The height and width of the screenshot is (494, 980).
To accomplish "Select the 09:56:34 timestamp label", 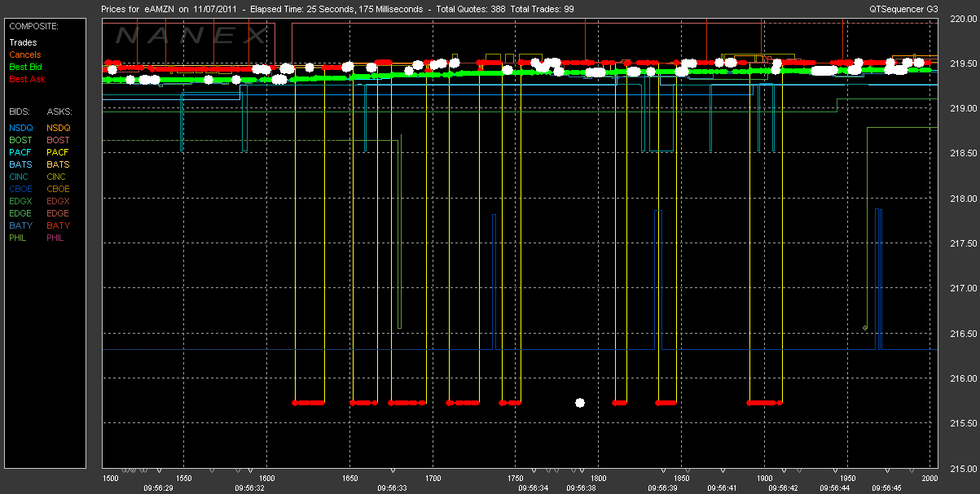I will 534,488.
